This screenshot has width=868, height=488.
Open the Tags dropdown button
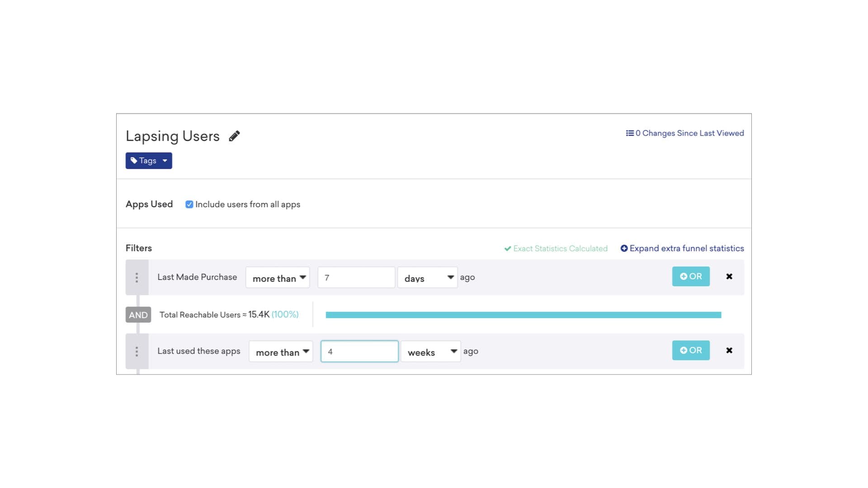point(149,161)
